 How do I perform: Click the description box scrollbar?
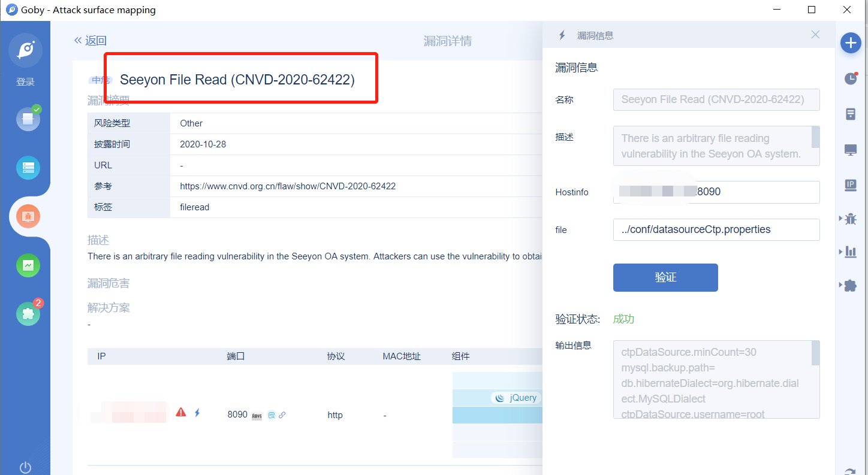click(815, 137)
